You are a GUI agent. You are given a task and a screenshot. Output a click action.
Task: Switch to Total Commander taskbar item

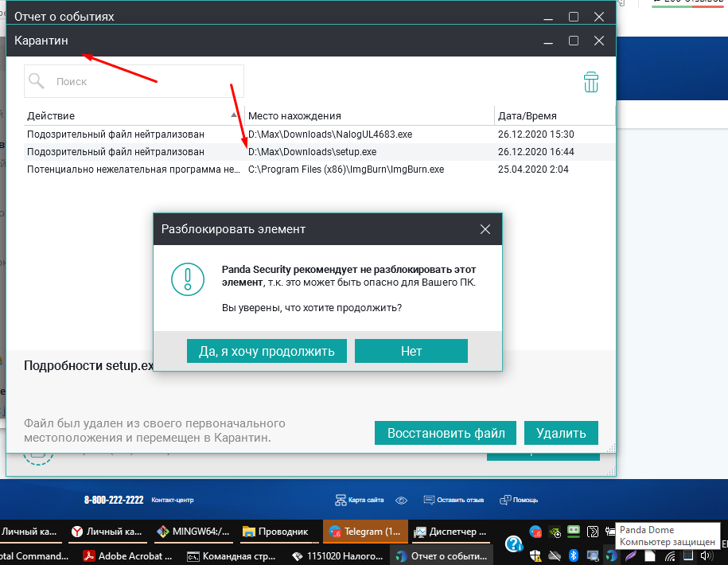tap(35, 555)
